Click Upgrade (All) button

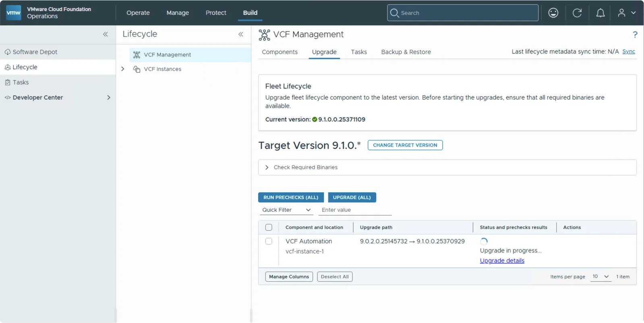tap(352, 198)
